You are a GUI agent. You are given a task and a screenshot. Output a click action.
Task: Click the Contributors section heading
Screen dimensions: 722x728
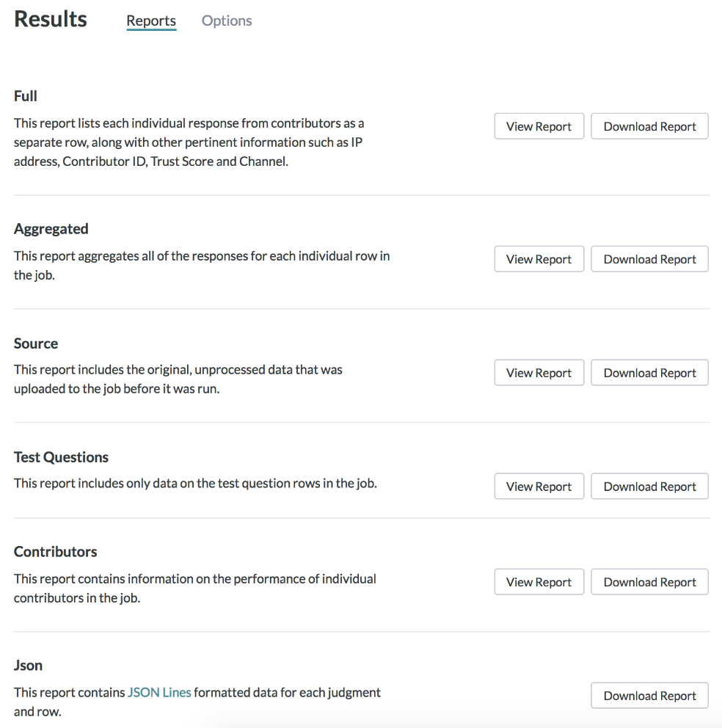point(55,552)
